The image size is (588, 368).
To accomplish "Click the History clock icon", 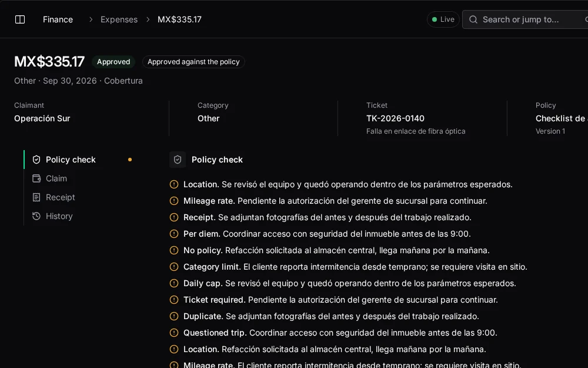I will coord(36,216).
